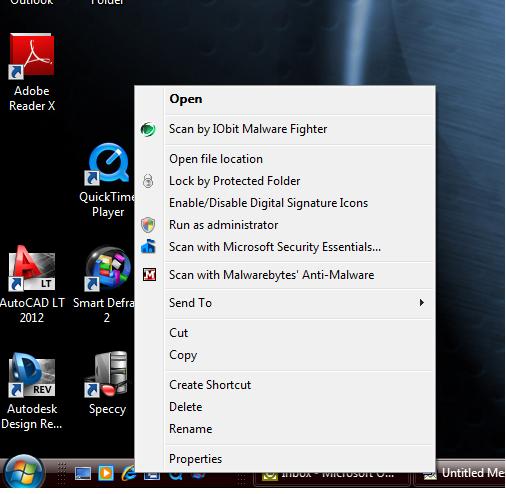
Task: Select the AutoCAD LT 2012 shortcut
Action: pos(32,284)
